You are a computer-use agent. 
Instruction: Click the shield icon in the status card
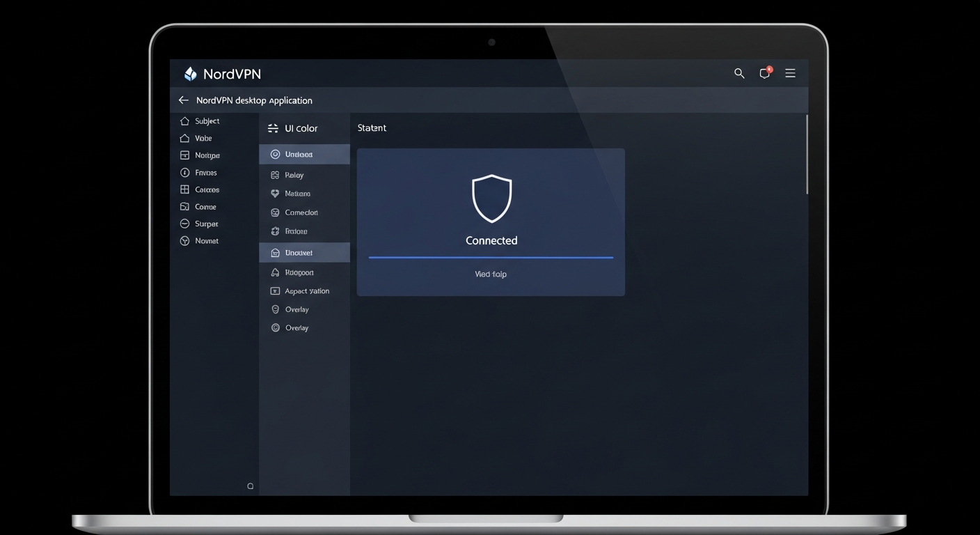click(491, 198)
